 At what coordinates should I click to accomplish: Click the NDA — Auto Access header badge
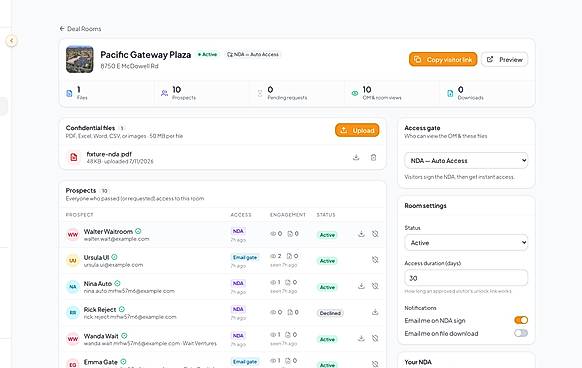[x=253, y=54]
